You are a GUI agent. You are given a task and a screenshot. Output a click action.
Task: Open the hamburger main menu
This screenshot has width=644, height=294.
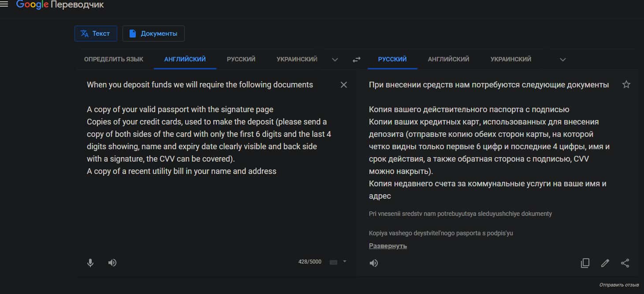(x=4, y=4)
